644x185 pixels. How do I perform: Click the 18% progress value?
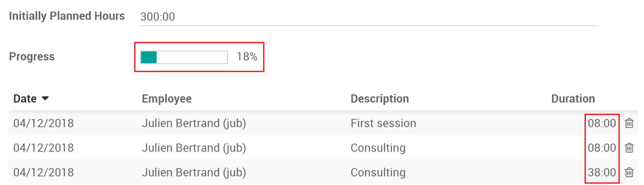click(247, 57)
